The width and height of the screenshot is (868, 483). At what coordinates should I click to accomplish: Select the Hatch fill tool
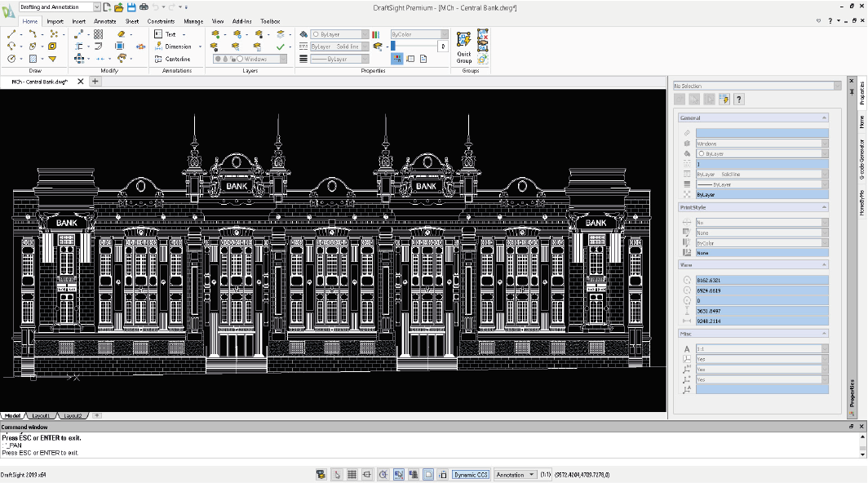pos(32,59)
